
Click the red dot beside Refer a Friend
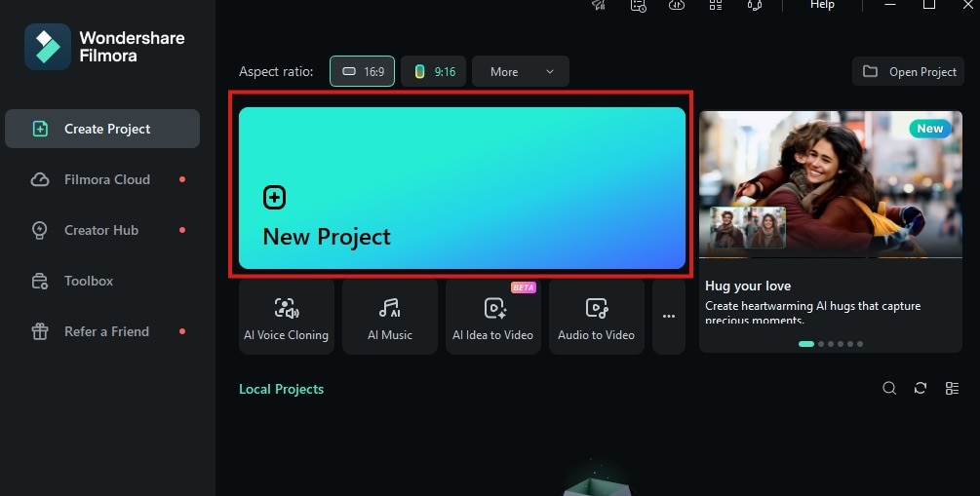point(182,331)
